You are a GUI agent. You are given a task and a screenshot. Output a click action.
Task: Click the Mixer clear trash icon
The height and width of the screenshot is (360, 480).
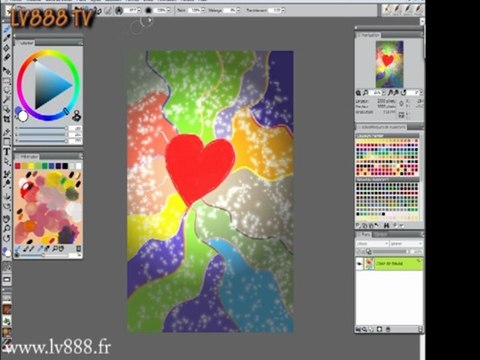[x=79, y=249]
